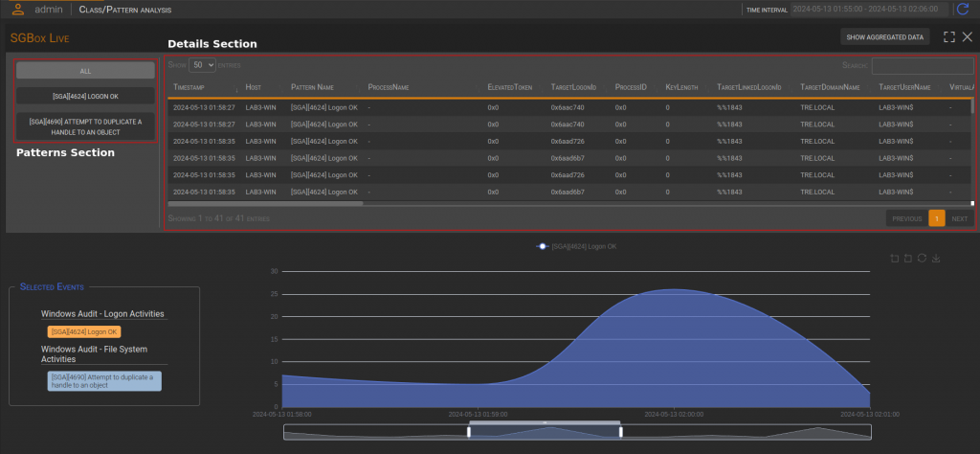Click the blue [SGA][4690] selected event tag

coord(104,381)
